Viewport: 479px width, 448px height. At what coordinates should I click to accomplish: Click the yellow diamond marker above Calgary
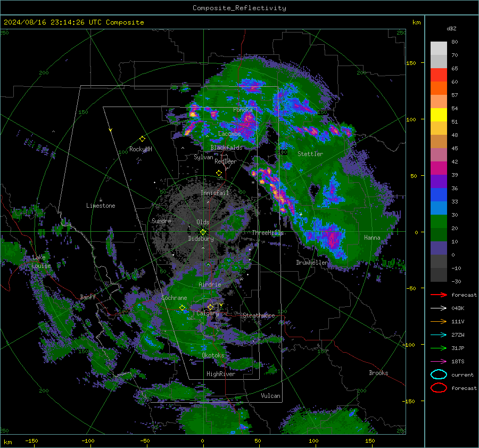pyautogui.click(x=210, y=307)
